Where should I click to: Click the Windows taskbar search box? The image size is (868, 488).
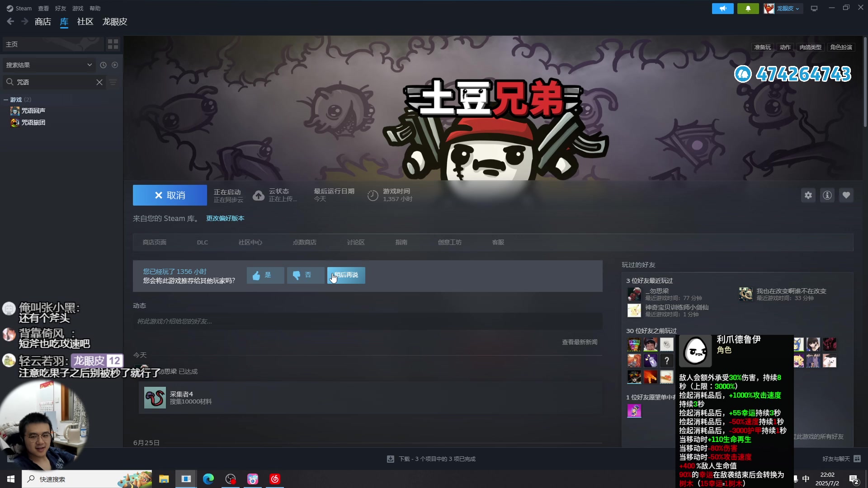click(87, 479)
